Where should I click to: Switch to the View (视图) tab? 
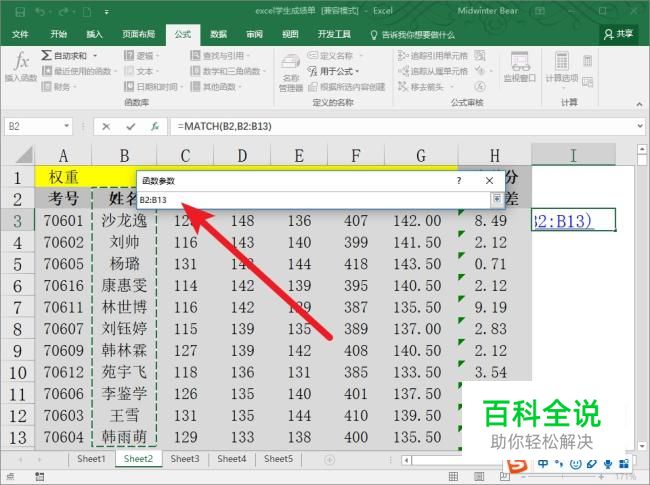coord(290,34)
